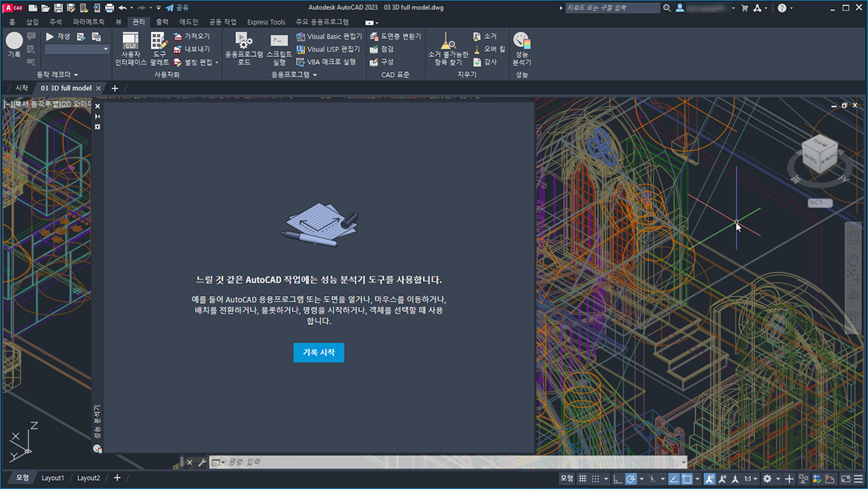This screenshot has width=868, height=489.
Task: Open the Layout1 tab
Action: click(52, 478)
